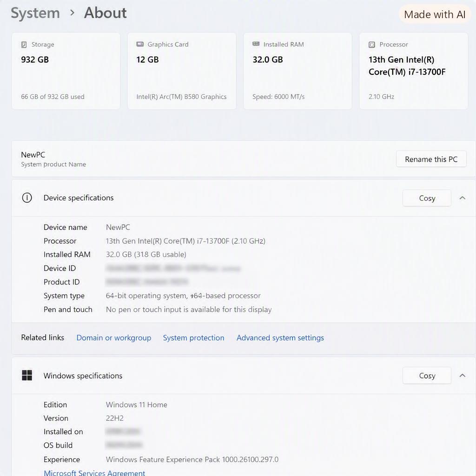Click the blurred Product ID value
This screenshot has height=476, width=476.
point(147,282)
